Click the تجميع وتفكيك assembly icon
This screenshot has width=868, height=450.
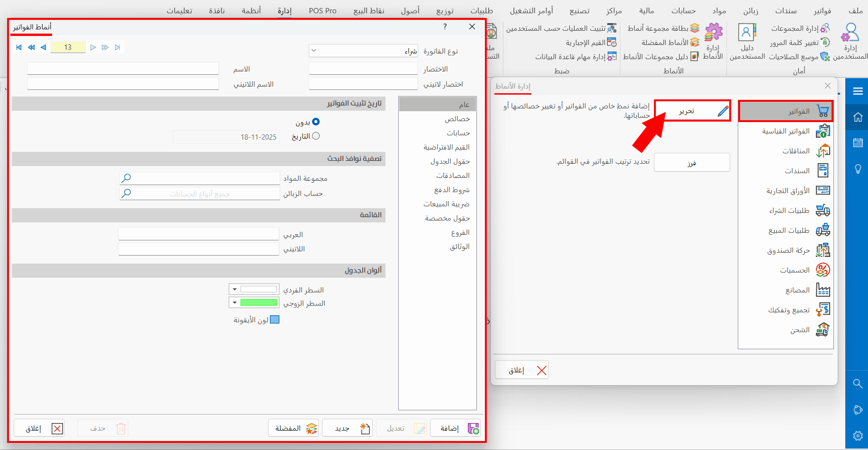pyautogui.click(x=823, y=309)
